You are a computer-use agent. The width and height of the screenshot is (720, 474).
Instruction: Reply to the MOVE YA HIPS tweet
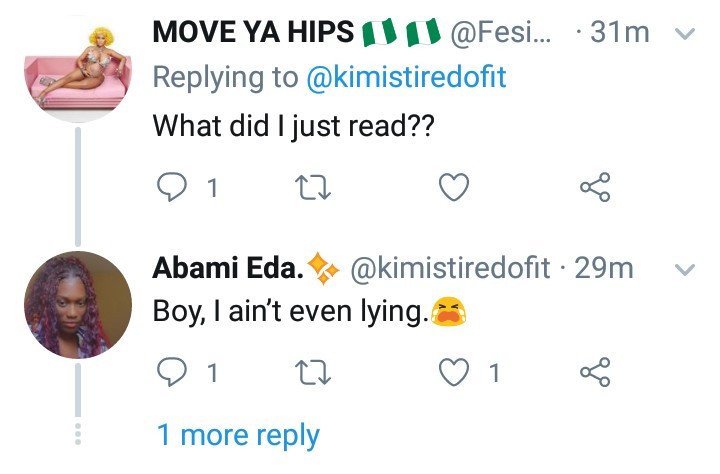click(x=172, y=187)
